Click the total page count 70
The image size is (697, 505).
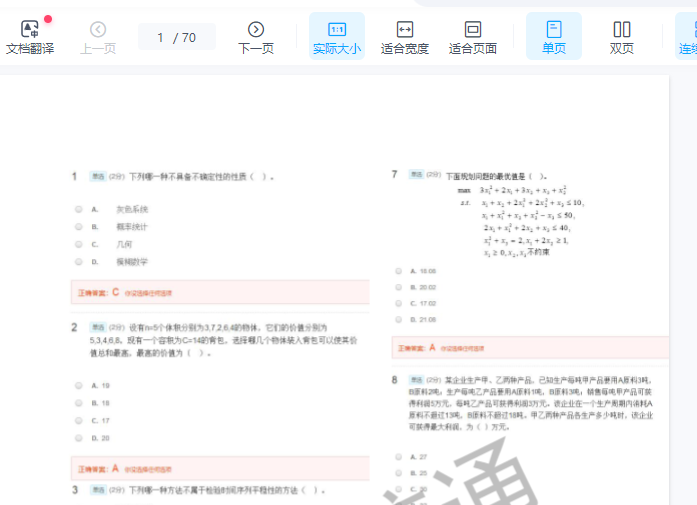click(x=188, y=37)
